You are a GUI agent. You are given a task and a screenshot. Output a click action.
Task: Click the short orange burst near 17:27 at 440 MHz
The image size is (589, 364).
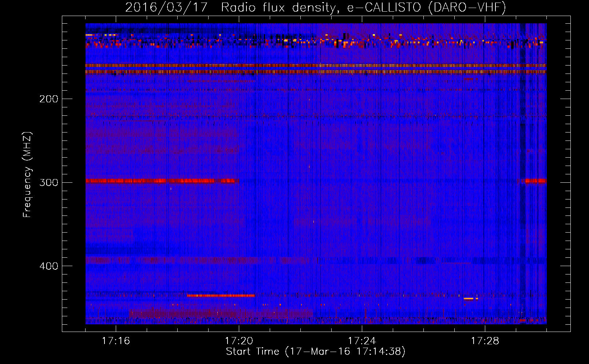[469, 298]
